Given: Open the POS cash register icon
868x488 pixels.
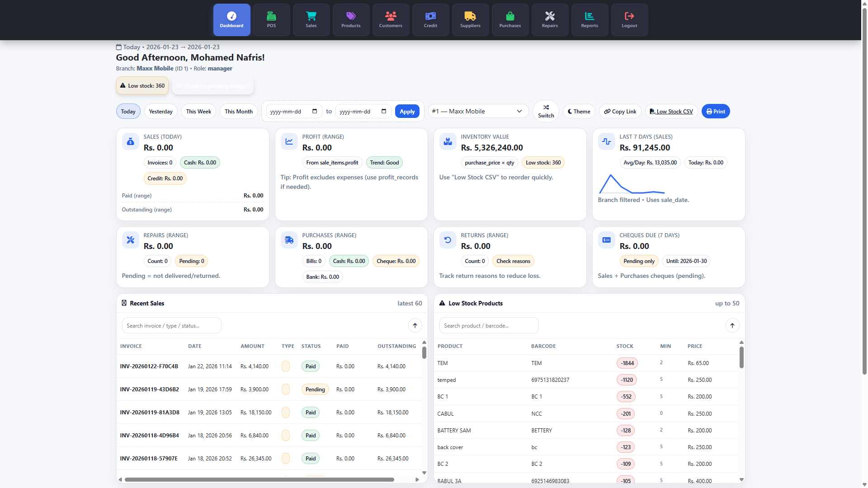Looking at the screenshot, I should point(271,16).
